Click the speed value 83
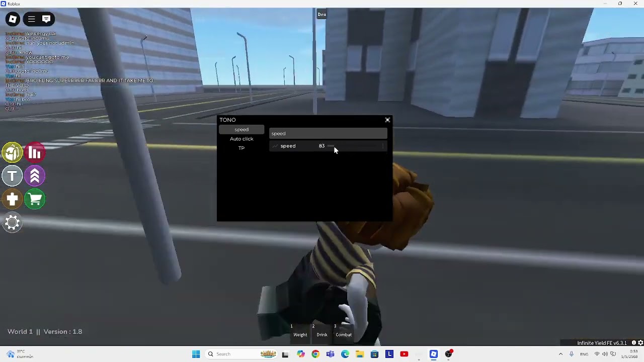This screenshot has width=644, height=362. coord(321,146)
